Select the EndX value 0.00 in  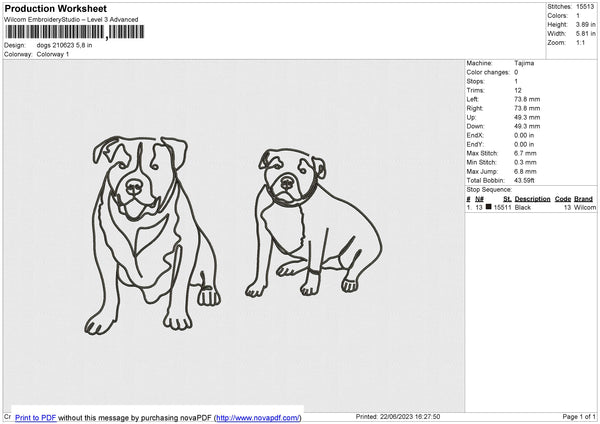pos(524,135)
